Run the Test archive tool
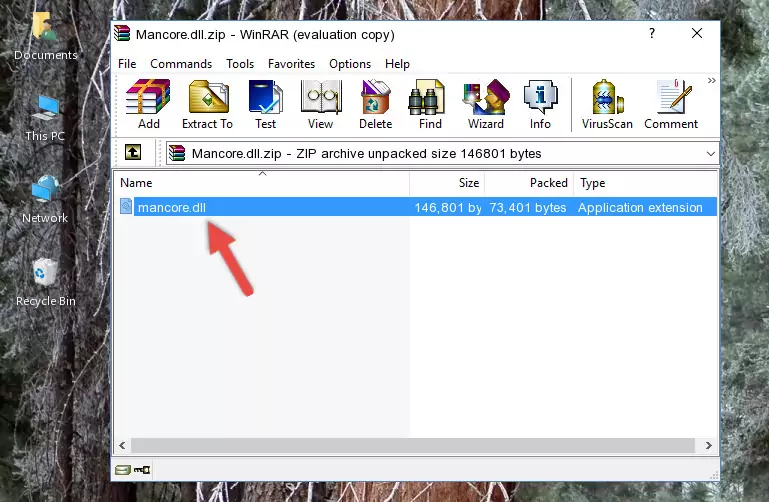 [x=265, y=104]
